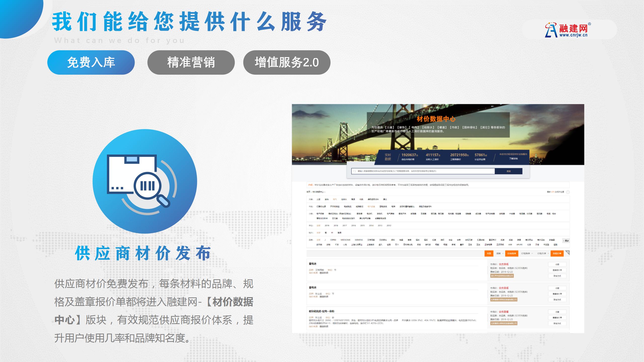Screen dimensions: 644x362
Task: Click 会员查看 in 模块化机房 row
Action: [x=504, y=312]
